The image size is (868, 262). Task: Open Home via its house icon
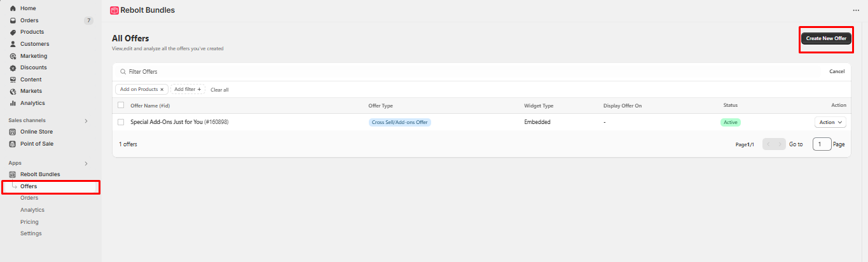click(x=13, y=8)
